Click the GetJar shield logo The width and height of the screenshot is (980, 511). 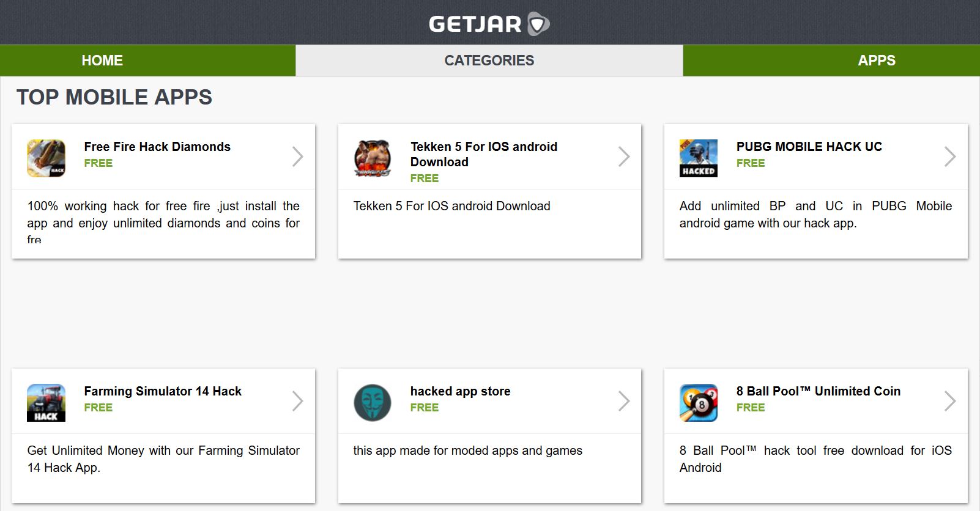coord(537,24)
